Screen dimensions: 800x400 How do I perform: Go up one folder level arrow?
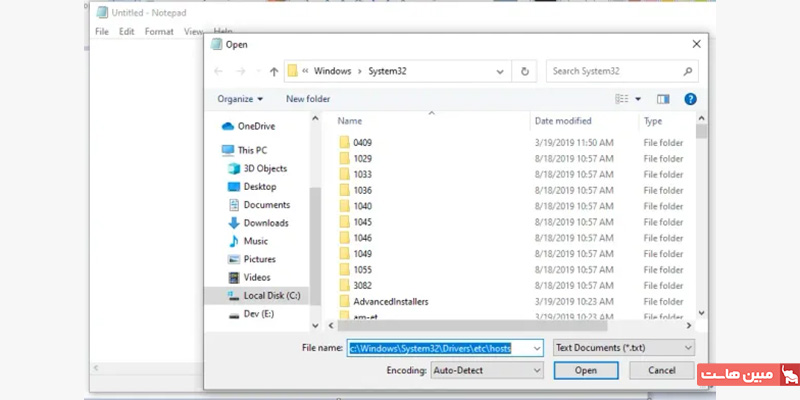(274, 72)
